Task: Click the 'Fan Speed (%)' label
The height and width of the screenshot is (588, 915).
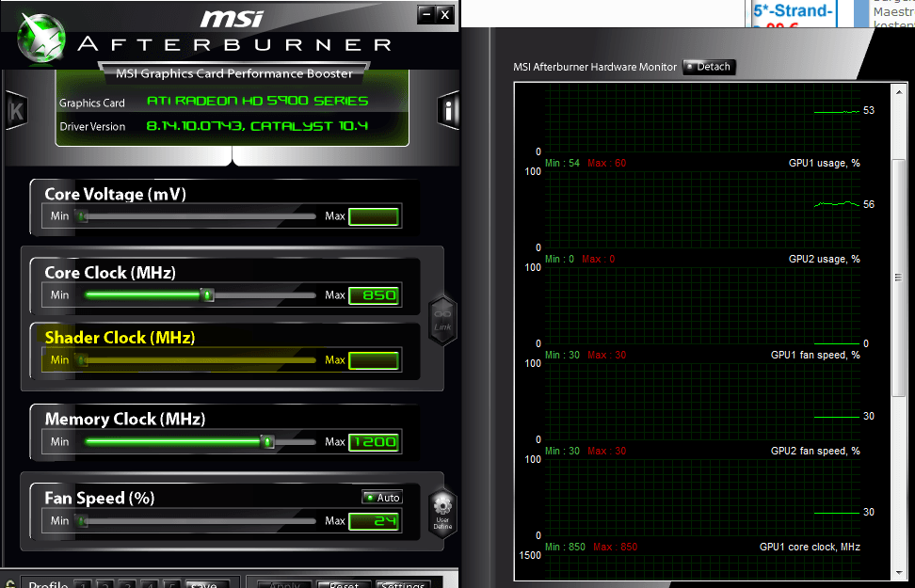Action: (100, 499)
